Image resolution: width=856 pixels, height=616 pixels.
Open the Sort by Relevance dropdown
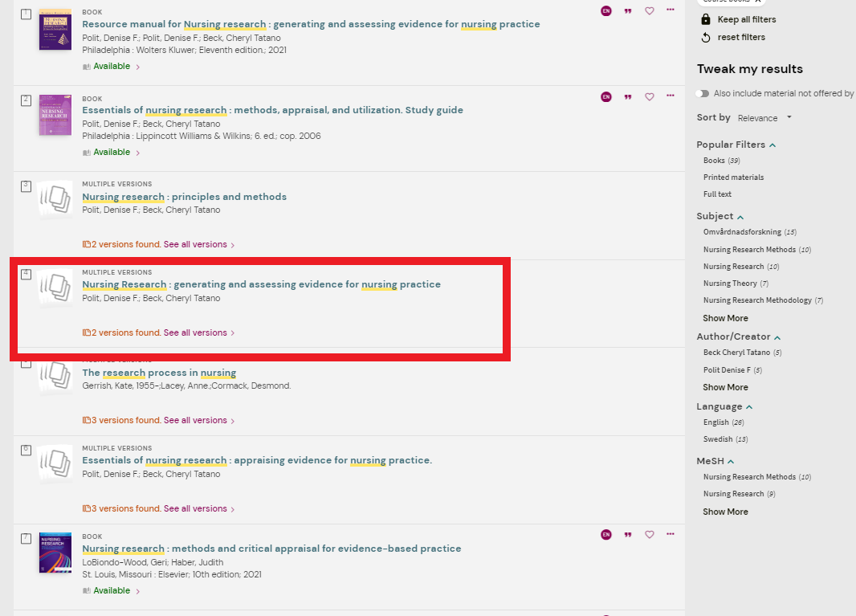click(764, 118)
